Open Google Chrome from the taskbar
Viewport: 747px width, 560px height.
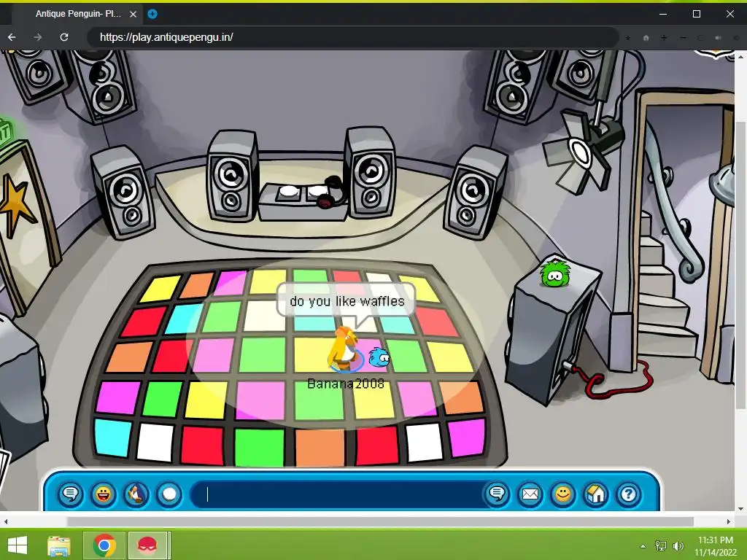click(x=104, y=545)
